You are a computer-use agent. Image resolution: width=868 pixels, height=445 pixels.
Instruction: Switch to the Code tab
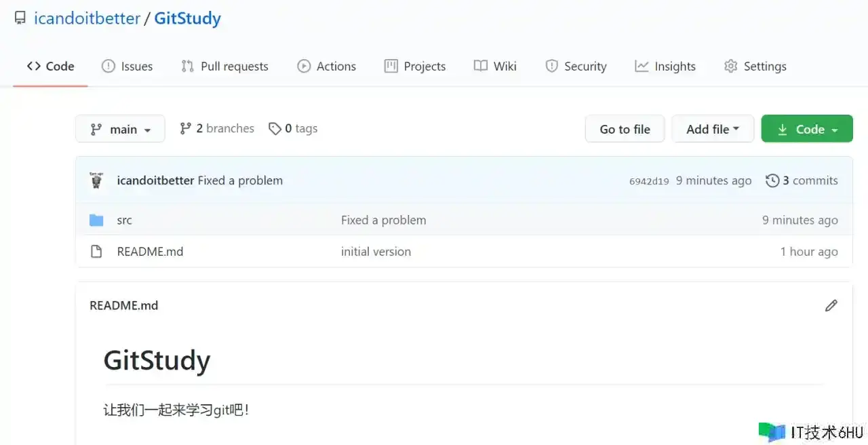(x=51, y=66)
